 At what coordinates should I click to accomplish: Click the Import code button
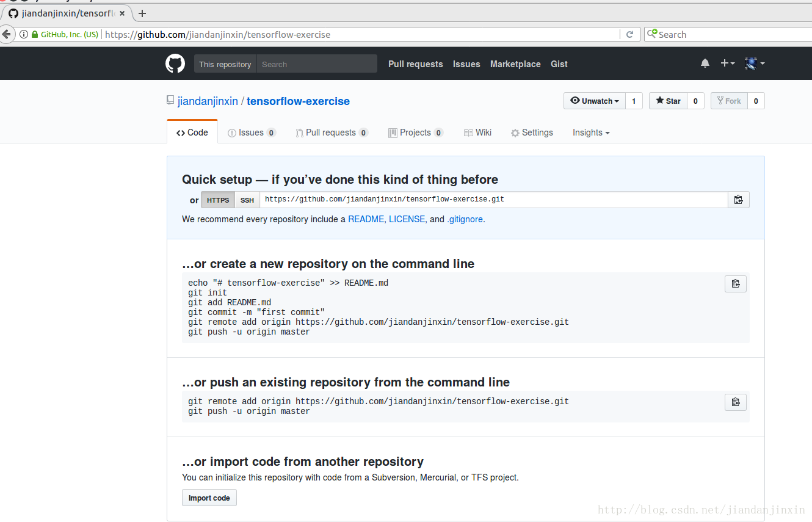(209, 498)
